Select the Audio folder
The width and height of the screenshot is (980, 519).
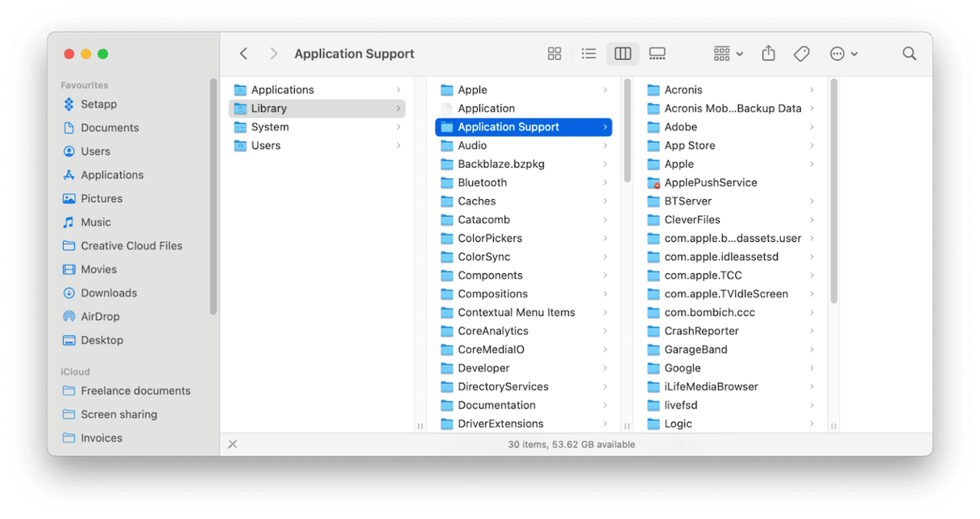(x=524, y=145)
